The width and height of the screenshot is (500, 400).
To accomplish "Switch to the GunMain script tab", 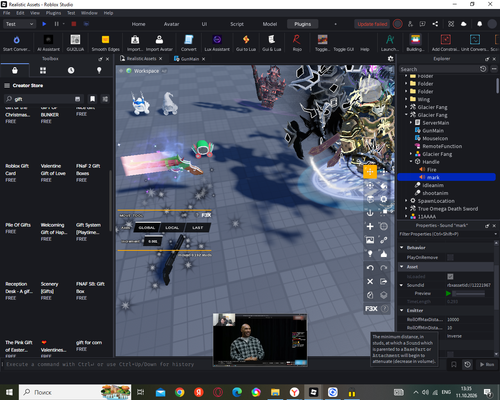I will pyautogui.click(x=190, y=59).
